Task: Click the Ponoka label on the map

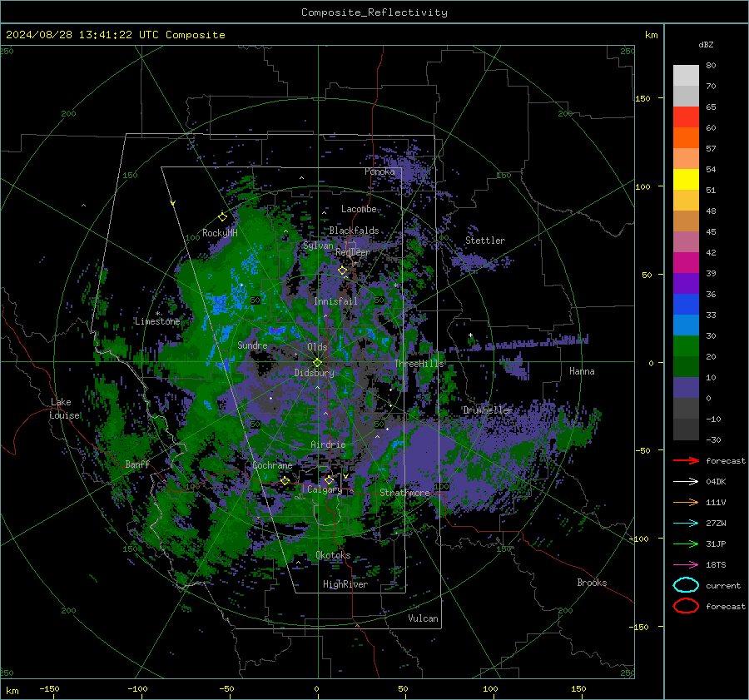Action: pos(379,171)
